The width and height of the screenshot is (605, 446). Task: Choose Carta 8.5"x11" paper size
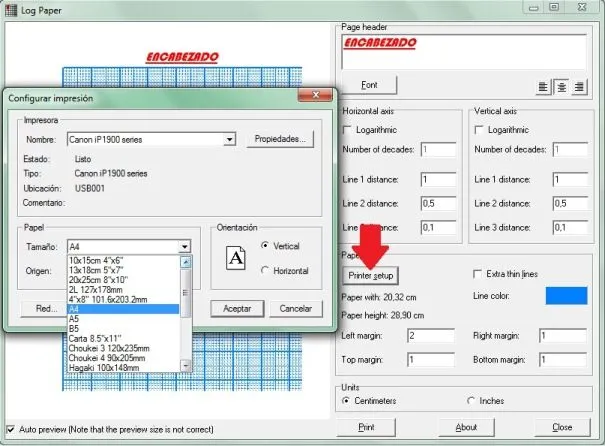pos(123,338)
